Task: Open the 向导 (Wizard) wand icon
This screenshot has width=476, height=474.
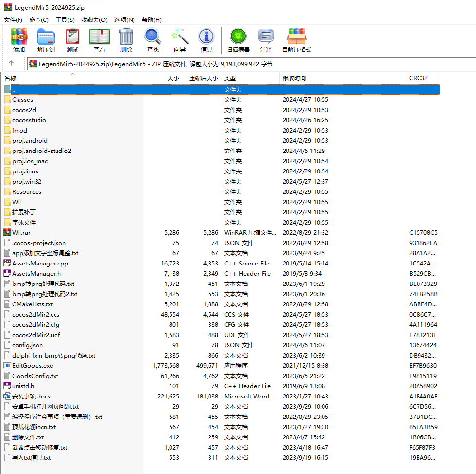Action: point(180,37)
